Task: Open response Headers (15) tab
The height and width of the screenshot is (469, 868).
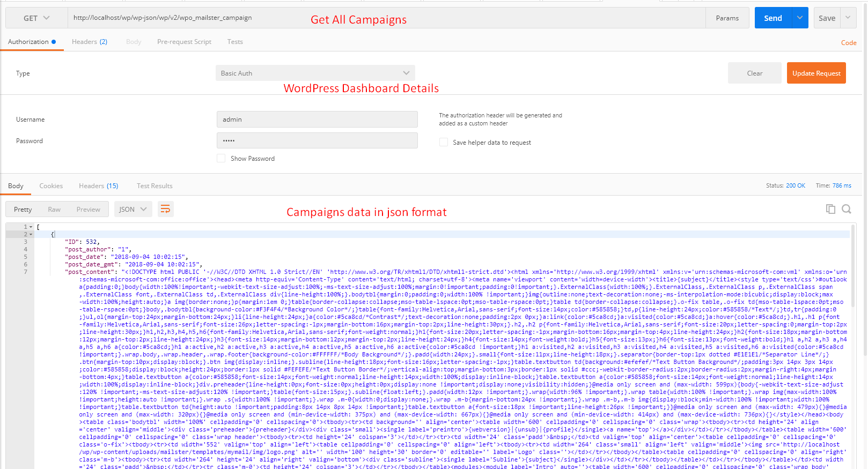Action: pyautogui.click(x=99, y=186)
